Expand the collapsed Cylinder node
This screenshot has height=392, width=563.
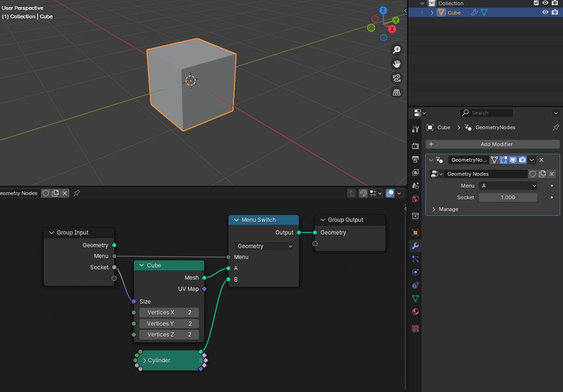point(145,361)
